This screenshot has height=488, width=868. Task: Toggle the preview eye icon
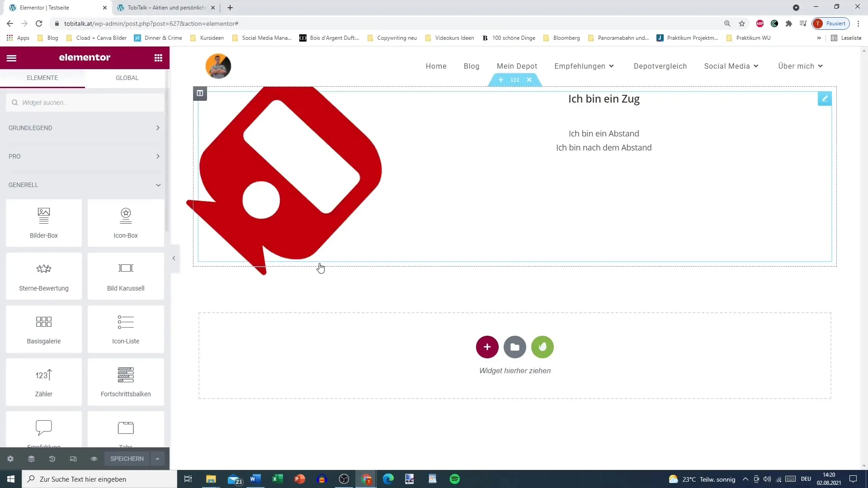[94, 459]
